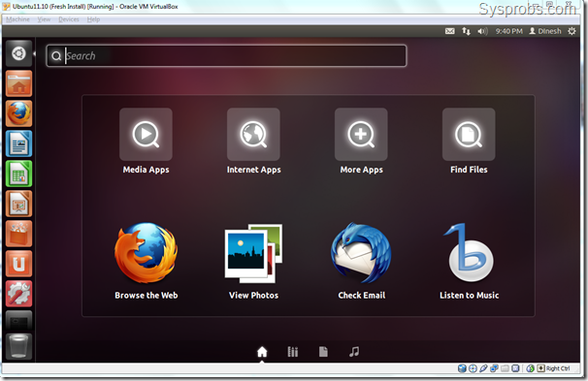Click the VirtualBox hard disk activity icon

coord(462,368)
